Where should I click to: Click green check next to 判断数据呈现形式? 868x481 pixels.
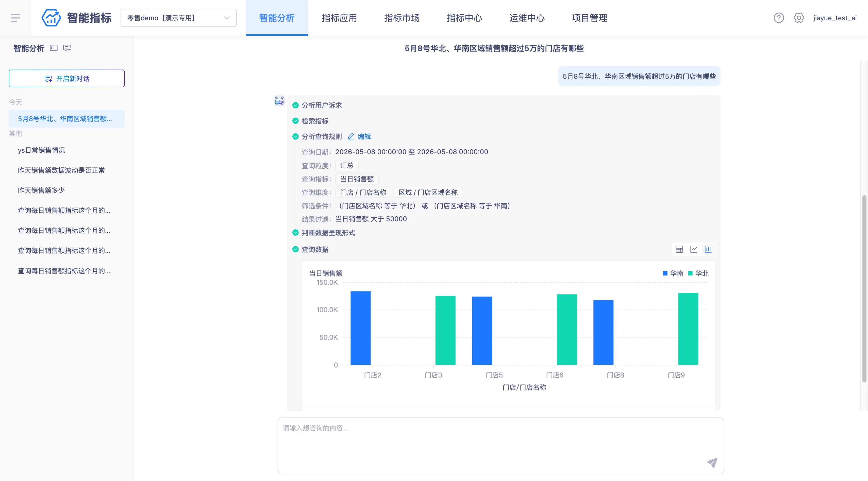(295, 233)
